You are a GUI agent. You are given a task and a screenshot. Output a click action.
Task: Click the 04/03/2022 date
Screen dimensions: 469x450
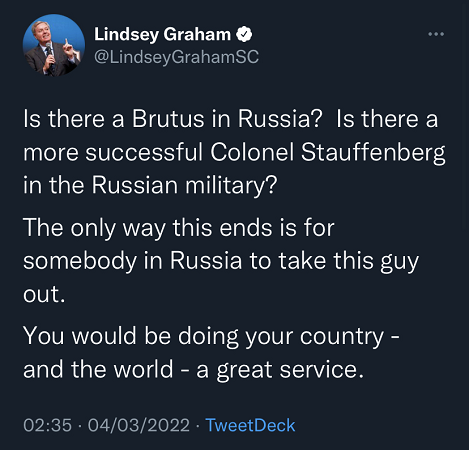[139, 425]
